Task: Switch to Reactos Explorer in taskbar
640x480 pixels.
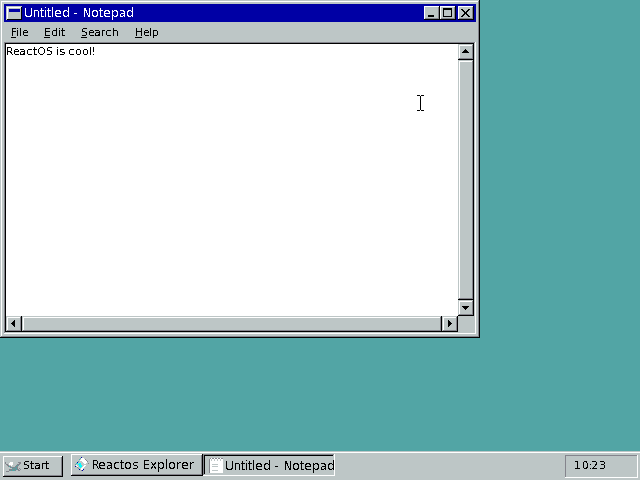Action: (136, 465)
